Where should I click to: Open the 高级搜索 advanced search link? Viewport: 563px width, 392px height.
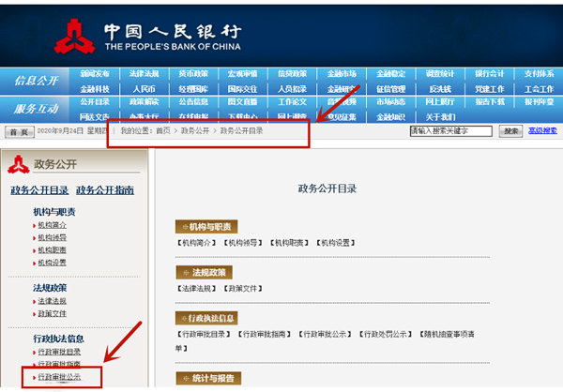pos(542,130)
